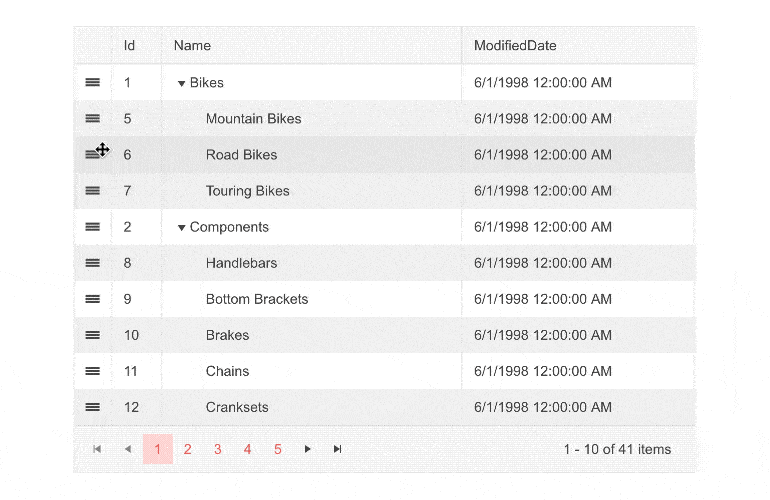Click the drag handle for Cranksets row
The width and height of the screenshot is (770, 500).
click(93, 407)
